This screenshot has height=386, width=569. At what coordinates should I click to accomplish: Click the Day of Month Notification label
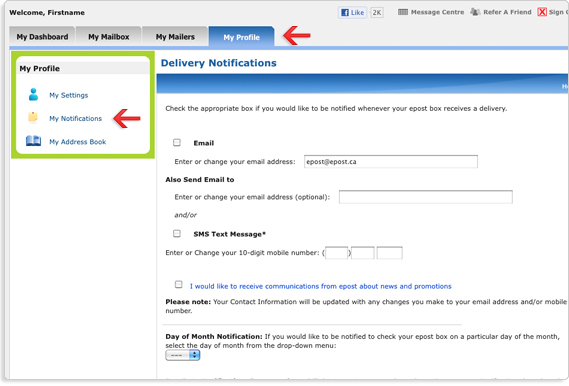click(x=214, y=336)
